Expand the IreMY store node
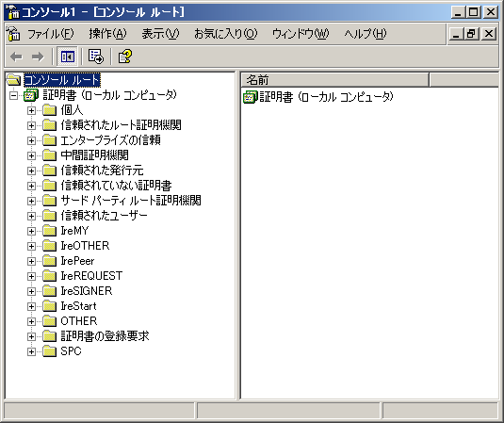 click(x=31, y=231)
